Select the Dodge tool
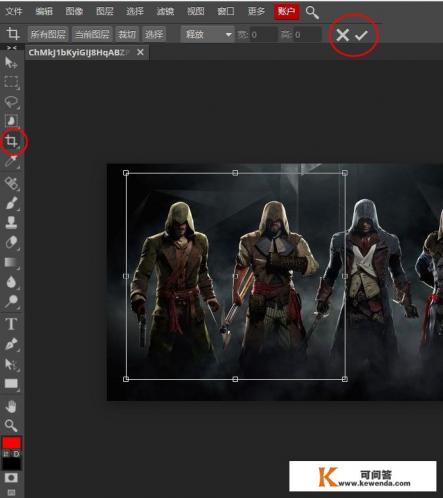The width and height of the screenshot is (443, 498). (12, 301)
